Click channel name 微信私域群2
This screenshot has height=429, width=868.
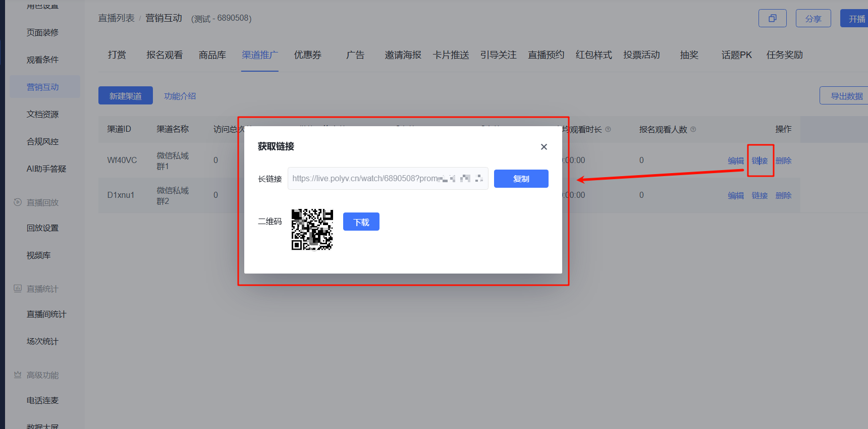pyautogui.click(x=173, y=196)
